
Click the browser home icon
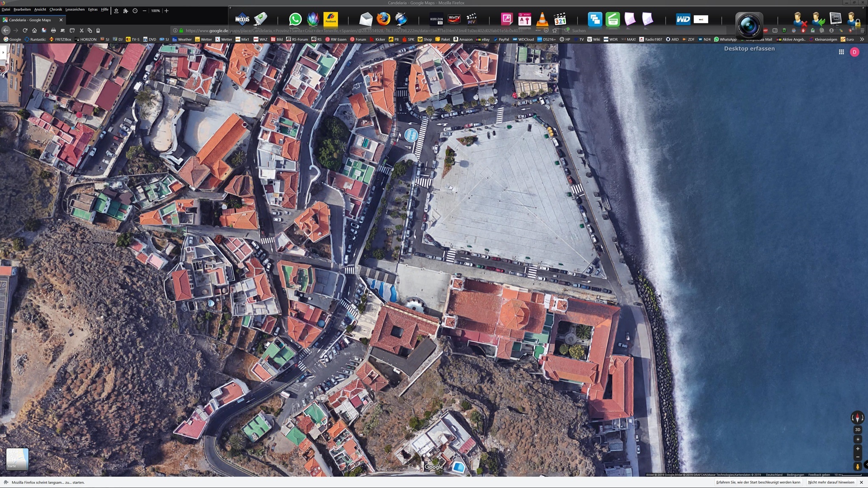pyautogui.click(x=34, y=30)
